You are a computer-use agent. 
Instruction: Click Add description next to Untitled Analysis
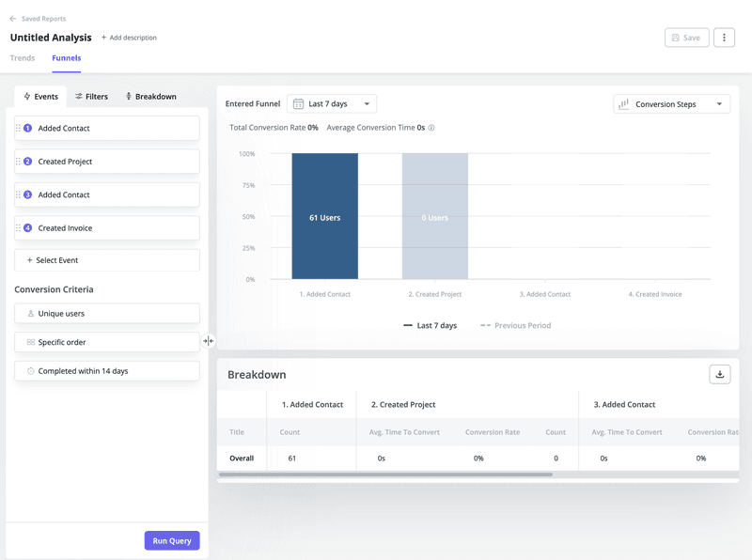(128, 38)
